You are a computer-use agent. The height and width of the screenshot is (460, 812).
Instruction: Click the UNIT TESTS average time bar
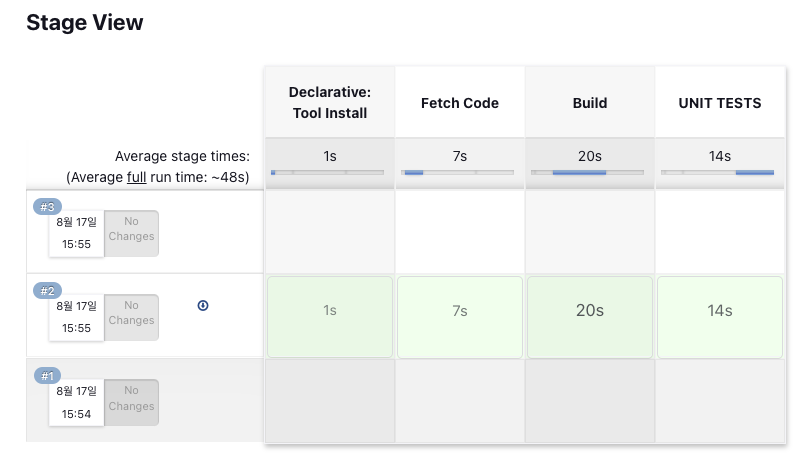click(720, 172)
